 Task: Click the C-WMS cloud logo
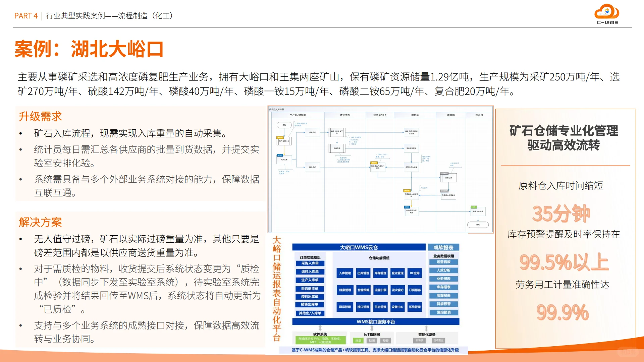(607, 14)
